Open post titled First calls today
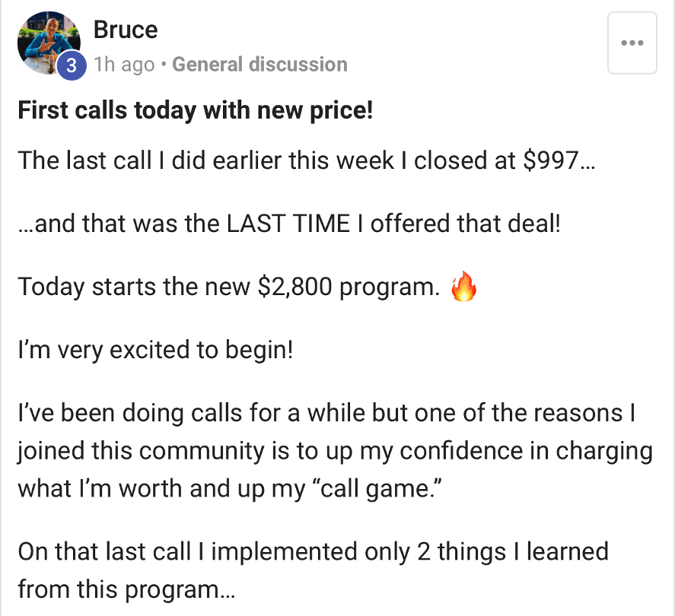 tap(195, 110)
